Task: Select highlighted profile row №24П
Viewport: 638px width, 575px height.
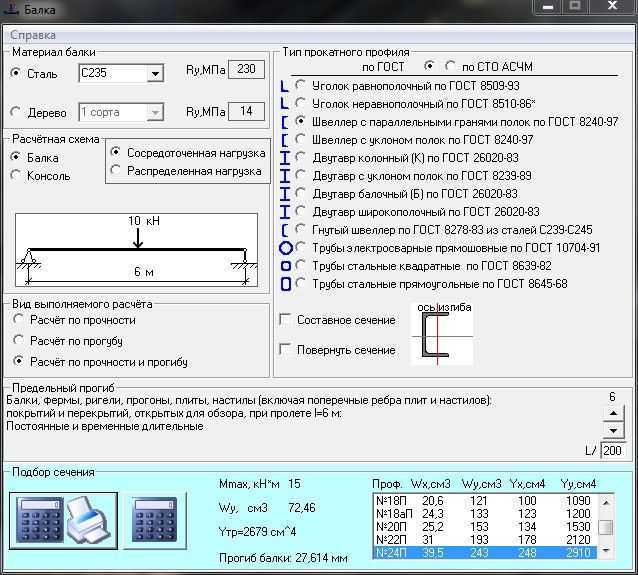Action: click(485, 553)
